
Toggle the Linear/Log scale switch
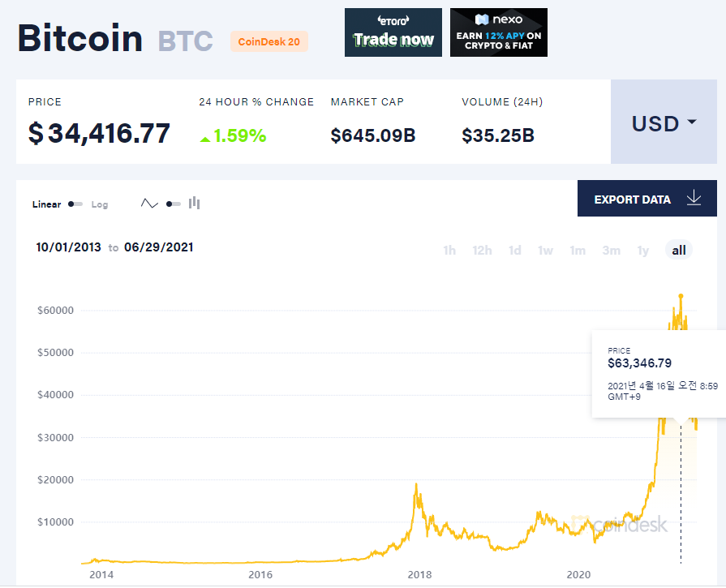coord(75,204)
